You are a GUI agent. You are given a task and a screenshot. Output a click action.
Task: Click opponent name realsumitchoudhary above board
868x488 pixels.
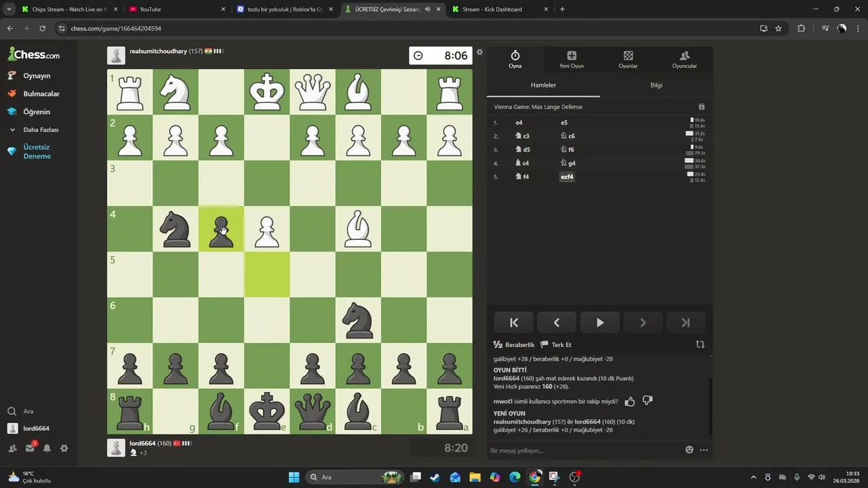[158, 52]
